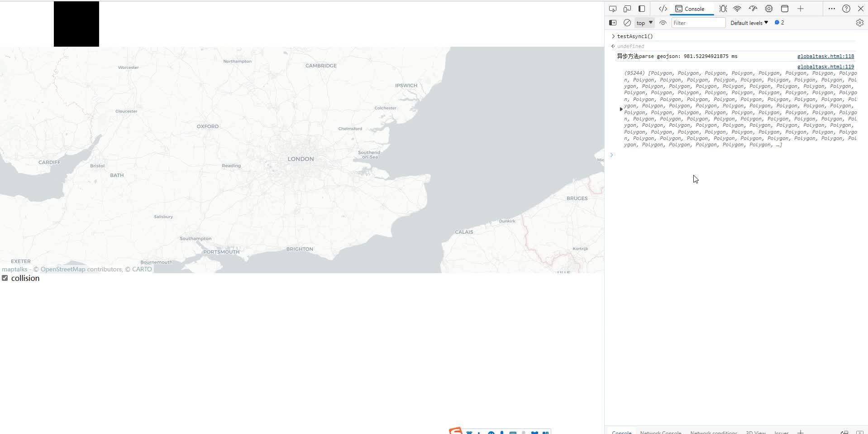
Task: Clear the console messages
Action: (x=627, y=23)
